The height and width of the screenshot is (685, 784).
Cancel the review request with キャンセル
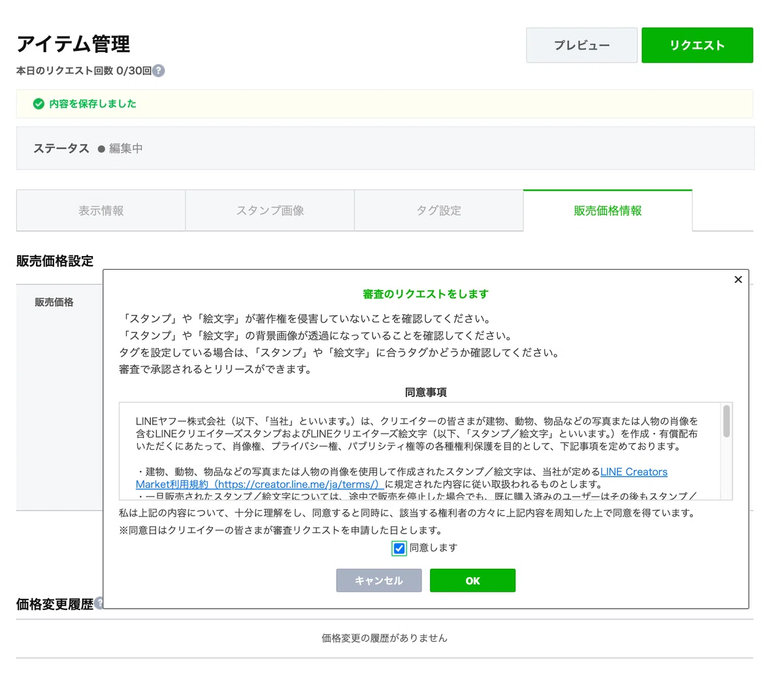pyautogui.click(x=379, y=581)
